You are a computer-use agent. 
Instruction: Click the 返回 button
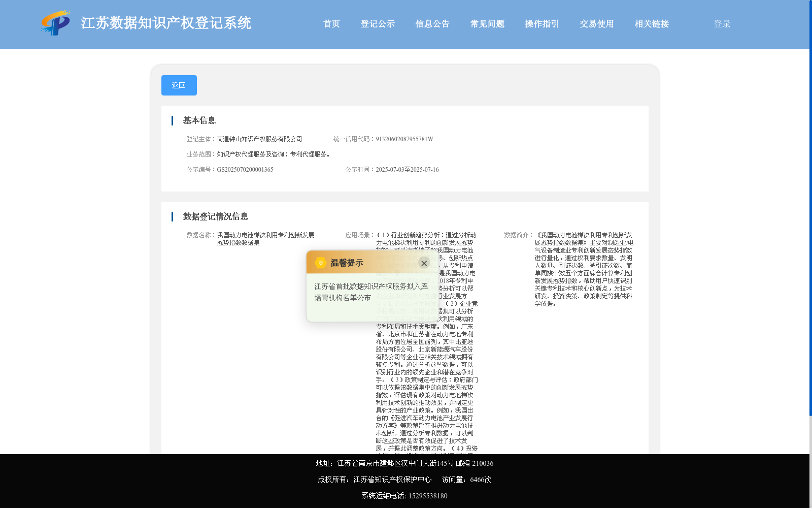click(x=179, y=85)
